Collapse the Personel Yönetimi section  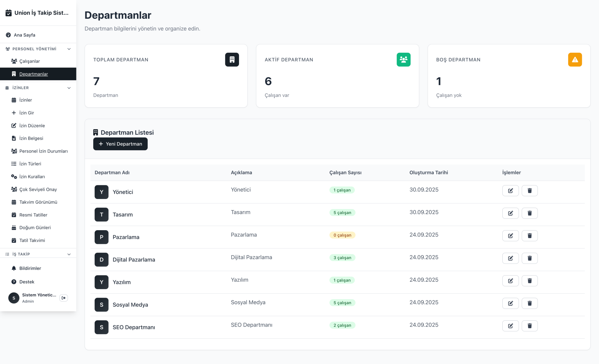(x=69, y=49)
